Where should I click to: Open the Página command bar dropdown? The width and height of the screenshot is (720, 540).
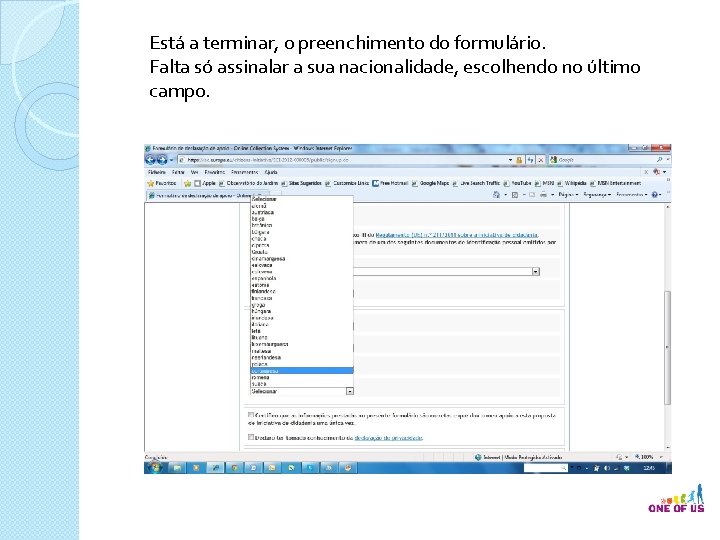pos(568,195)
